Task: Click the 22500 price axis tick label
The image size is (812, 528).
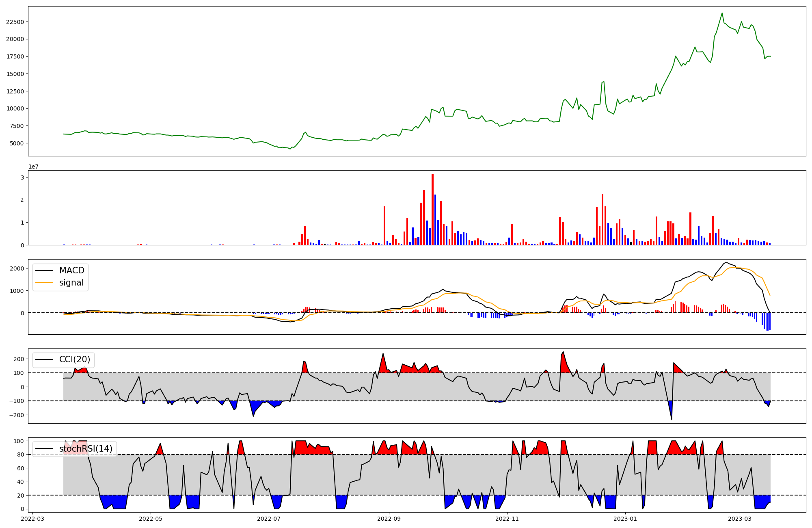Action: tap(15, 22)
